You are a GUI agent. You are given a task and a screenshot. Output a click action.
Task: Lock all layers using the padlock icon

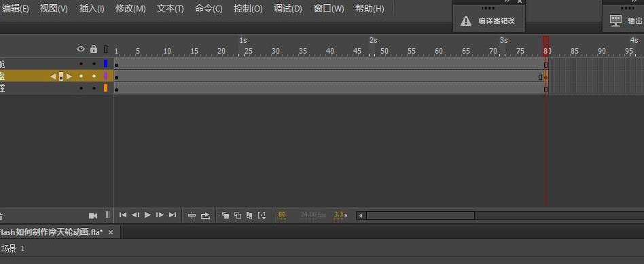pyautogui.click(x=94, y=50)
